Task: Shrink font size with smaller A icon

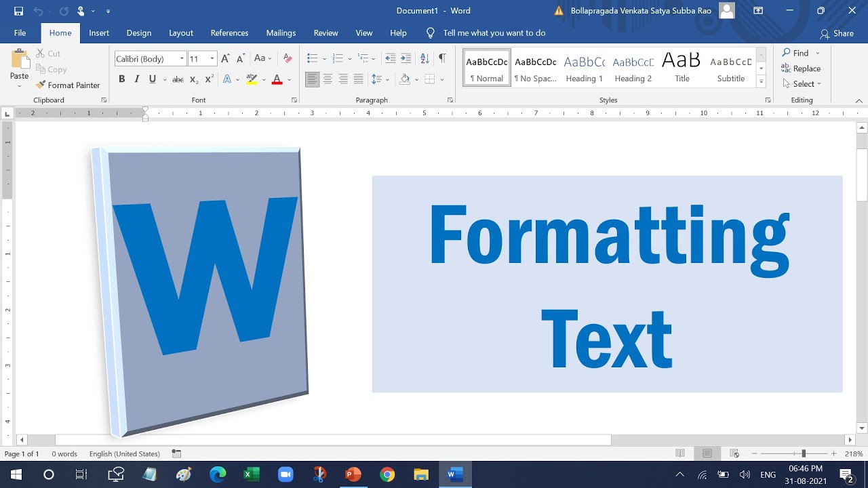Action: (x=240, y=59)
